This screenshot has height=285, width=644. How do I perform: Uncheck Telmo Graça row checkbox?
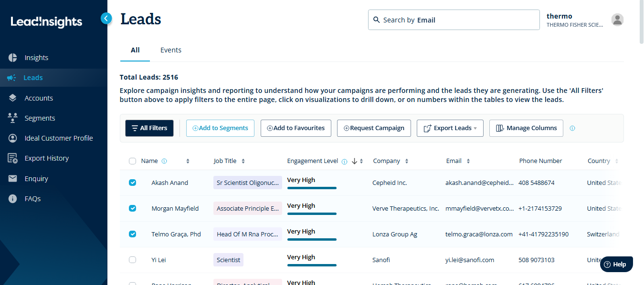(x=132, y=234)
